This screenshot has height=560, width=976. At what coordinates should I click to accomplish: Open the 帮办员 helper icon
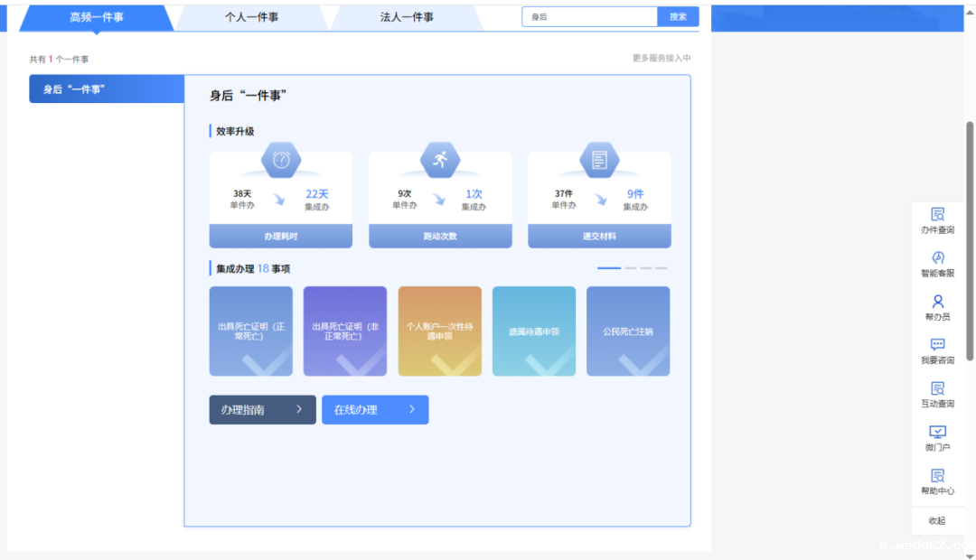tap(937, 302)
